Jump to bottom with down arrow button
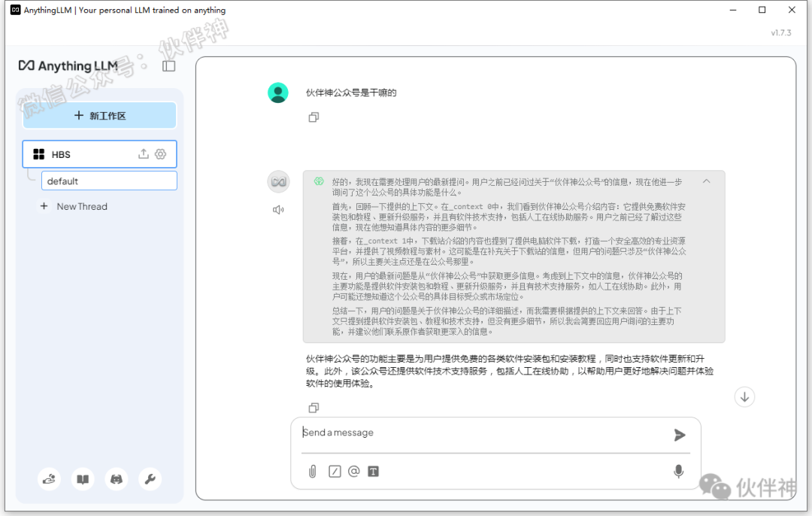Screen dimensions: 812x516 pos(744,397)
